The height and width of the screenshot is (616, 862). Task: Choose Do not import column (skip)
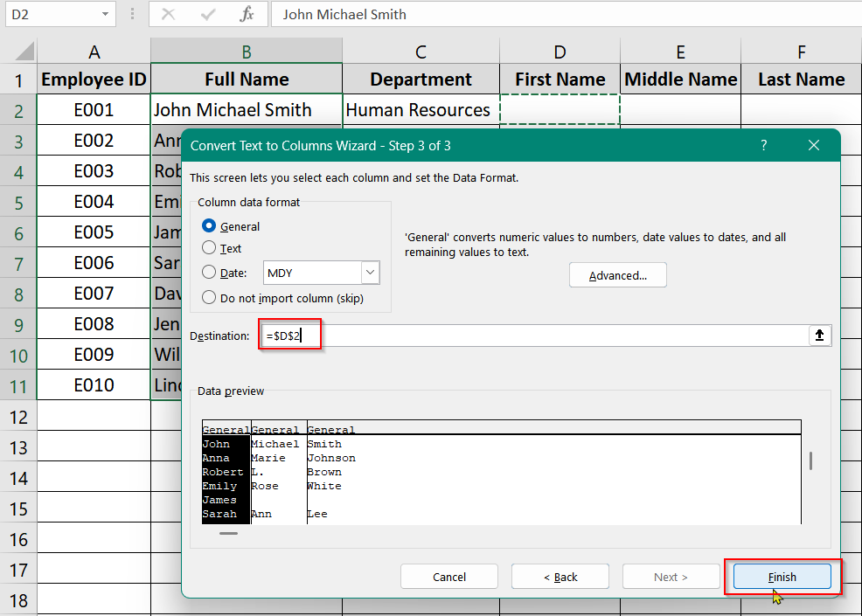(x=209, y=298)
